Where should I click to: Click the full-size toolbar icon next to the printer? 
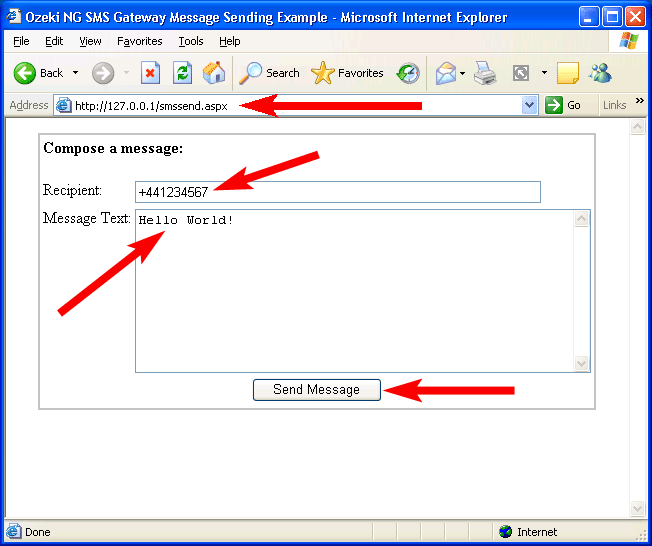coord(521,73)
